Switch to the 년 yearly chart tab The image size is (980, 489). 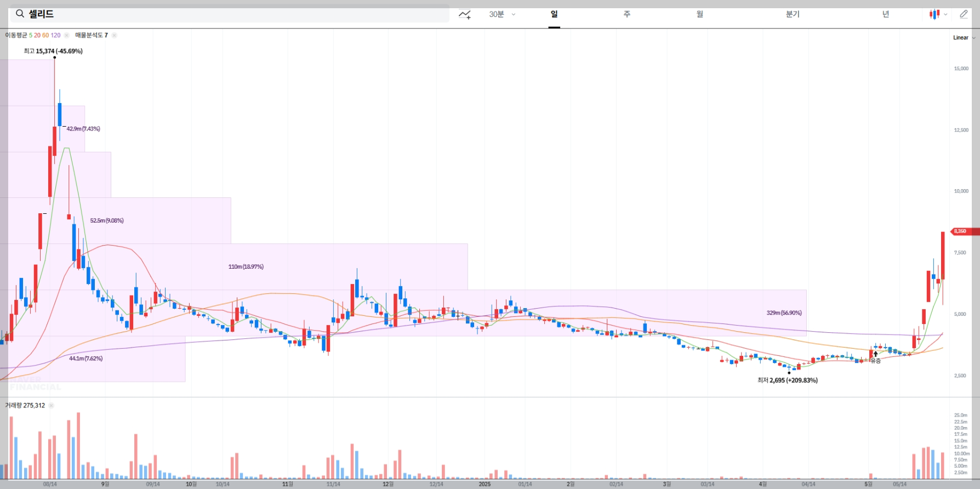(886, 14)
